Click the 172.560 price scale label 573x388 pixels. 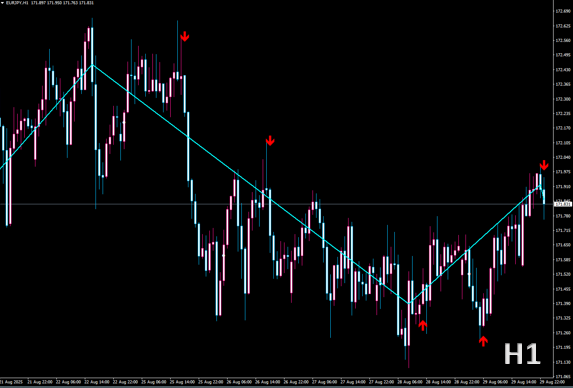tap(563, 41)
